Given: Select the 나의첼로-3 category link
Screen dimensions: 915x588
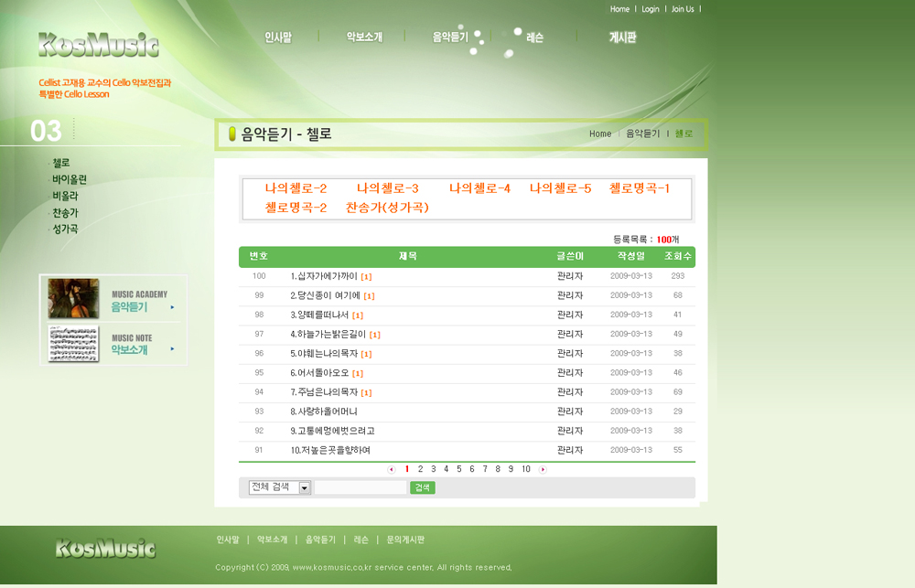Looking at the screenshot, I should pos(387,188).
